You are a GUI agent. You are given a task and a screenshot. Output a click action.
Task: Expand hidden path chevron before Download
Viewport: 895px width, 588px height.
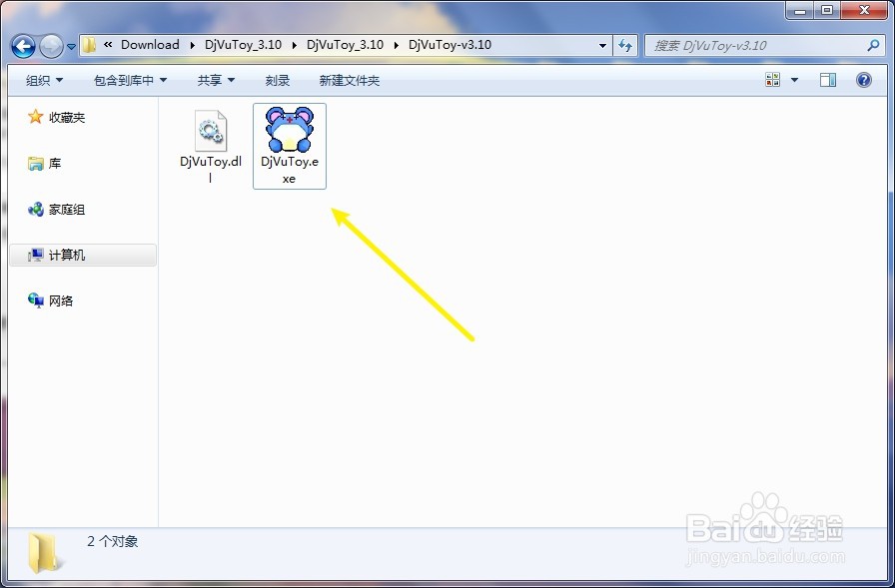point(108,45)
